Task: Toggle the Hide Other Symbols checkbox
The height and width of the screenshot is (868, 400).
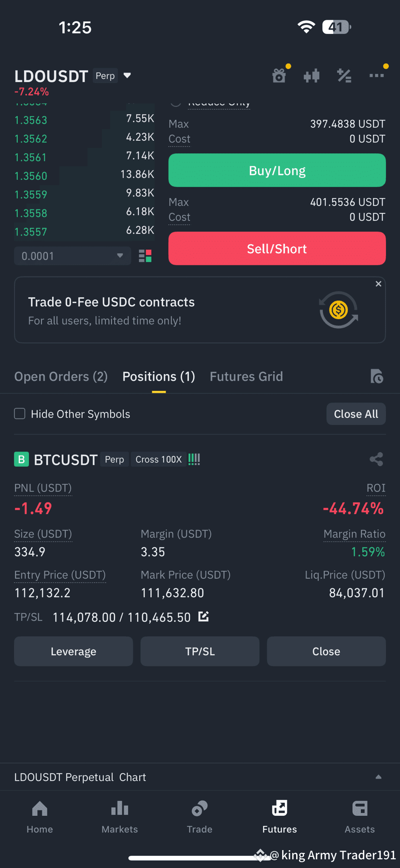Action: [x=20, y=413]
